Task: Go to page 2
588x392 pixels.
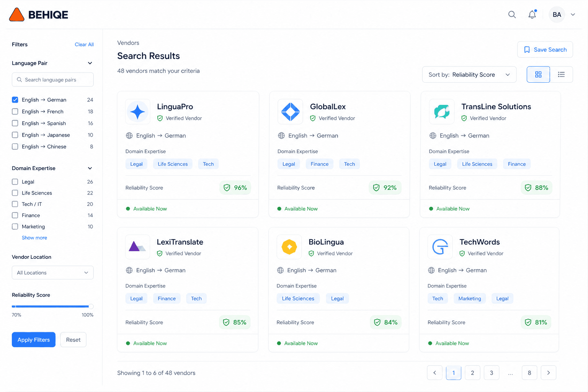Action: click(x=472, y=373)
